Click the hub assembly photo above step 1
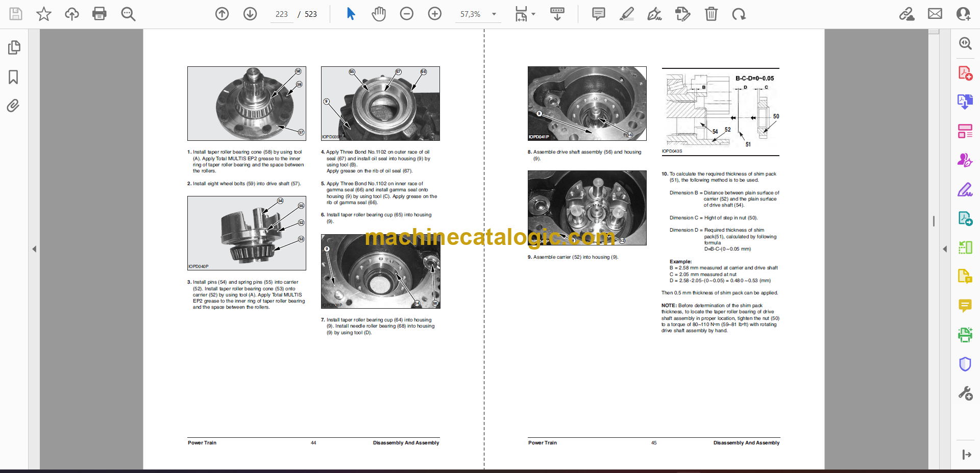Viewport: 980px width, 473px height. tap(247, 104)
